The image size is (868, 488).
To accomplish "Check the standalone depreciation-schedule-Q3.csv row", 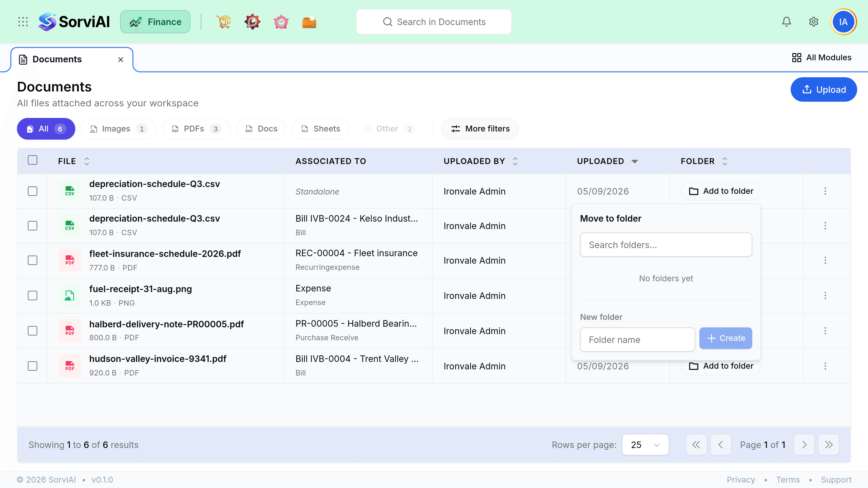I will click(32, 191).
